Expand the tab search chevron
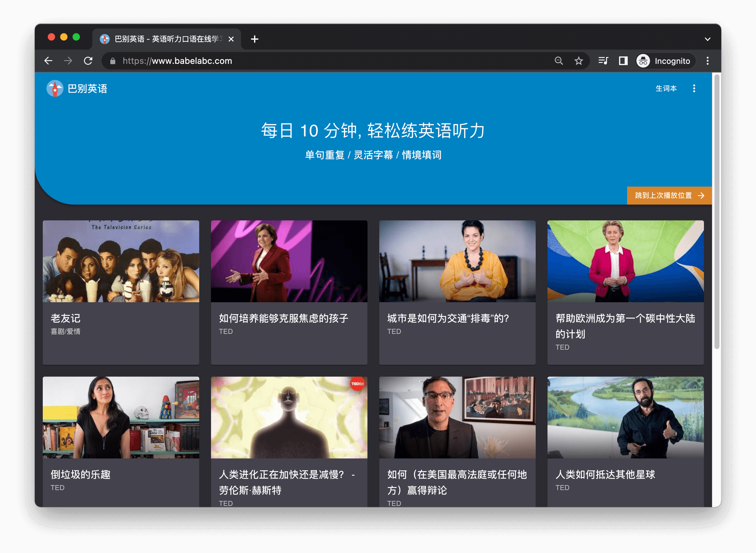 pos(707,39)
